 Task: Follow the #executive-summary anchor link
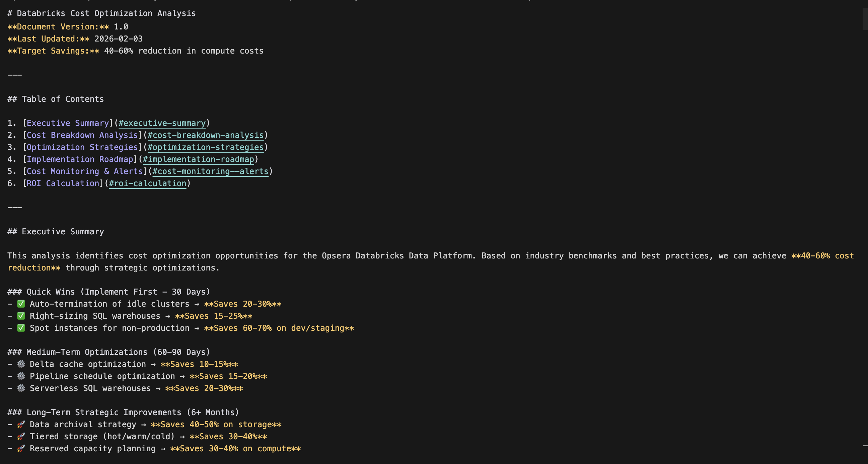[162, 123]
